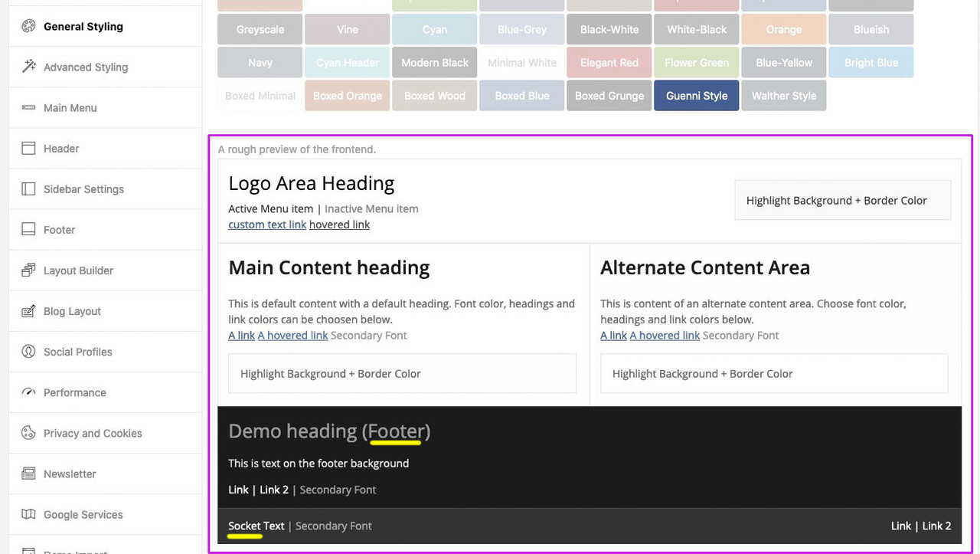Image resolution: width=980 pixels, height=554 pixels.
Task: Open the Advanced Styling section
Action: click(x=106, y=67)
